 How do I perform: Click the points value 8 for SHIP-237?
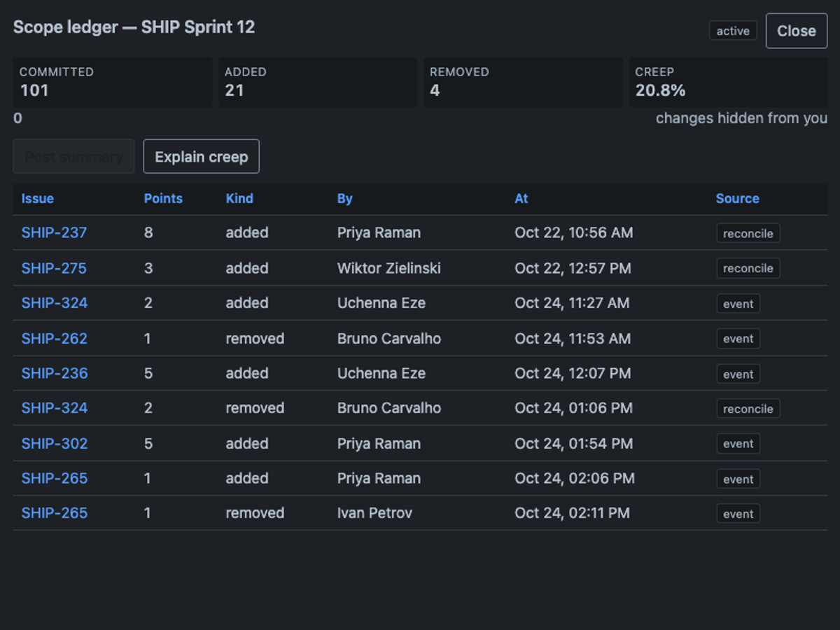click(x=148, y=232)
